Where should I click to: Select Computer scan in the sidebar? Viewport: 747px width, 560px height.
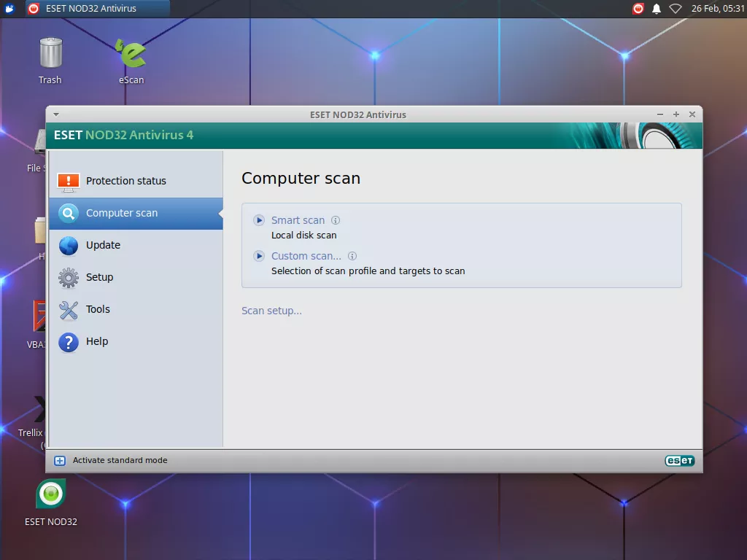122,214
